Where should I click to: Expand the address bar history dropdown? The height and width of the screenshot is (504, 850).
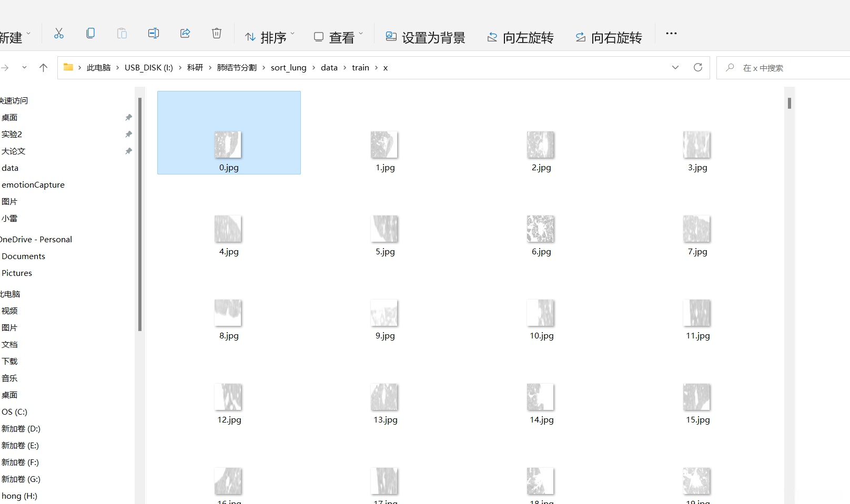click(x=675, y=67)
